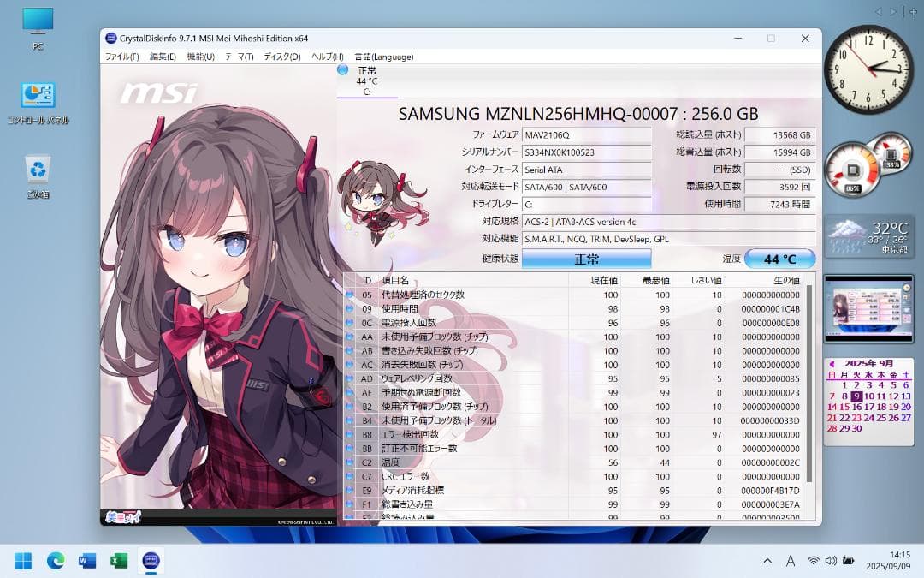Image resolution: width=924 pixels, height=578 pixels.
Task: Select the C: drive tab showing 44℃
Action: click(x=368, y=79)
